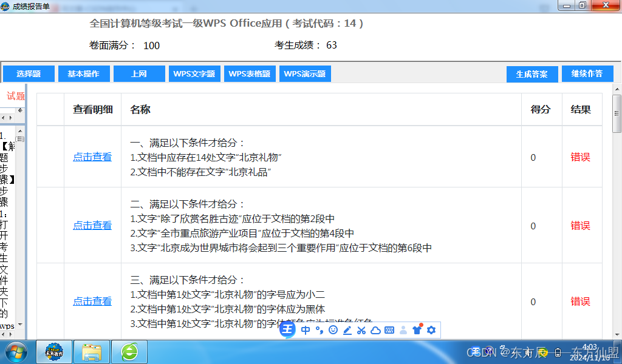Open the emoji smiley panel
The height and width of the screenshot is (364, 622).
(x=333, y=330)
